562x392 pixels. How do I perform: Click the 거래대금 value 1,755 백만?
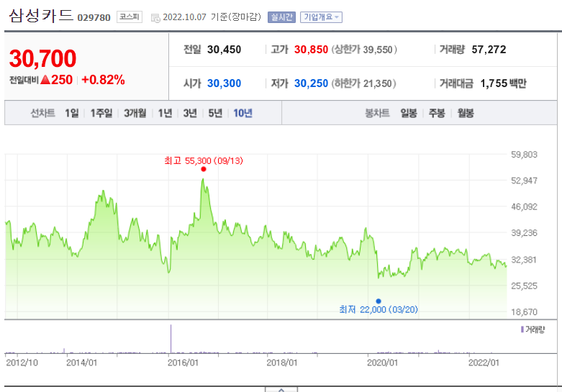(503, 83)
